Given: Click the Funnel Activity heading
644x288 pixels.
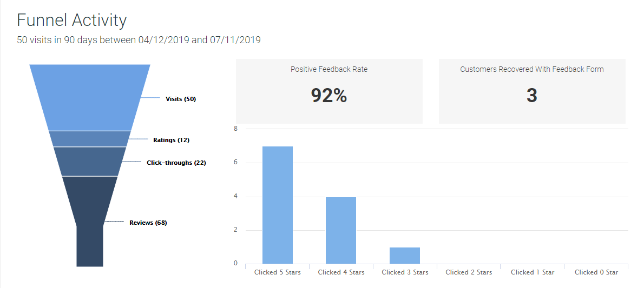Looking at the screenshot, I should (x=72, y=19).
